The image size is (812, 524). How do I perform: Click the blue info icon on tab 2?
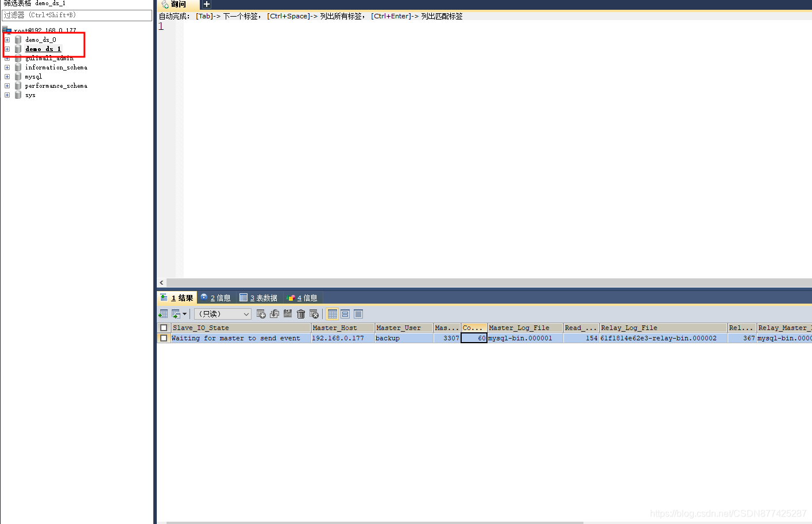204,297
